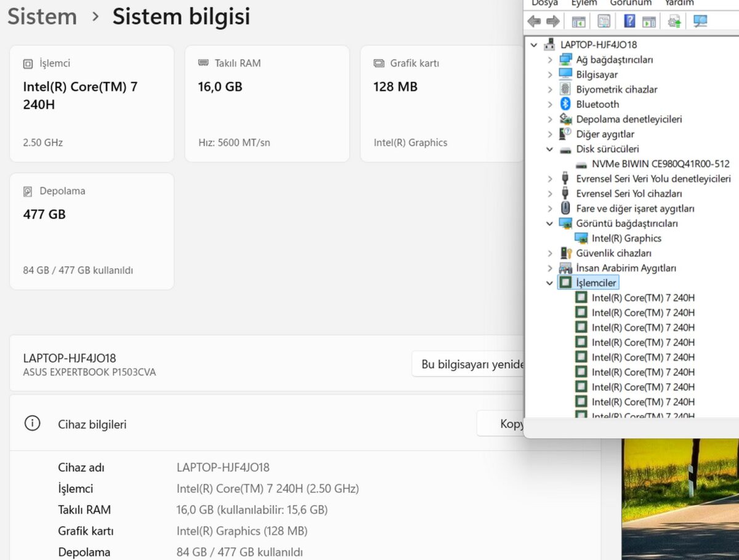Open the Grafik kartı card

[x=442, y=104]
